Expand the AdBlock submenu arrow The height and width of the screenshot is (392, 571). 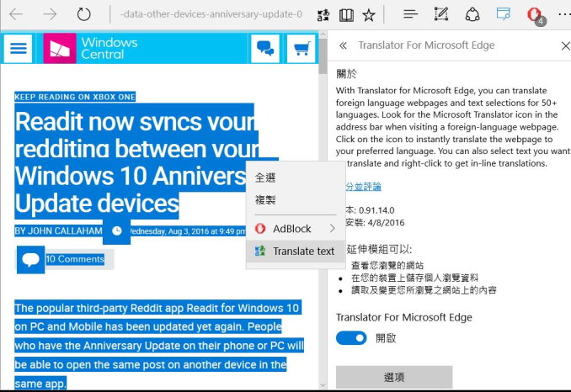(x=332, y=228)
